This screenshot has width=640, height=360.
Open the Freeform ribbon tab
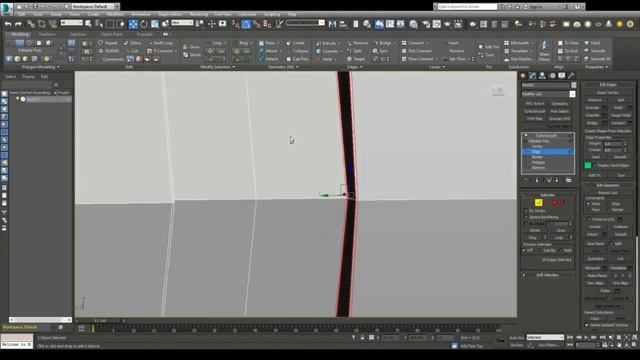47,35
